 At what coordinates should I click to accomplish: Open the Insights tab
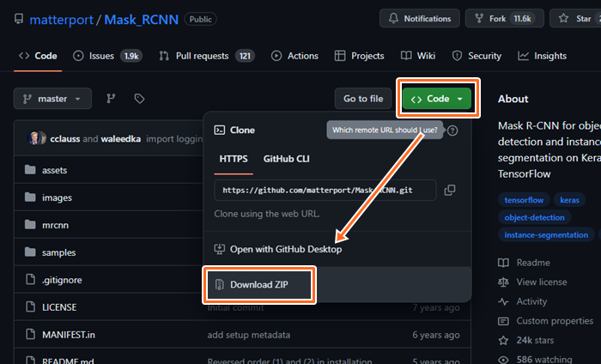(x=542, y=56)
